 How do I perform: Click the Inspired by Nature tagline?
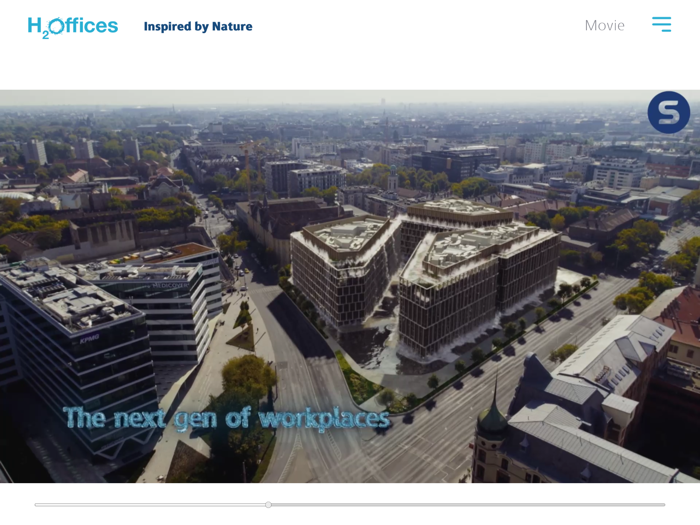coord(198,26)
